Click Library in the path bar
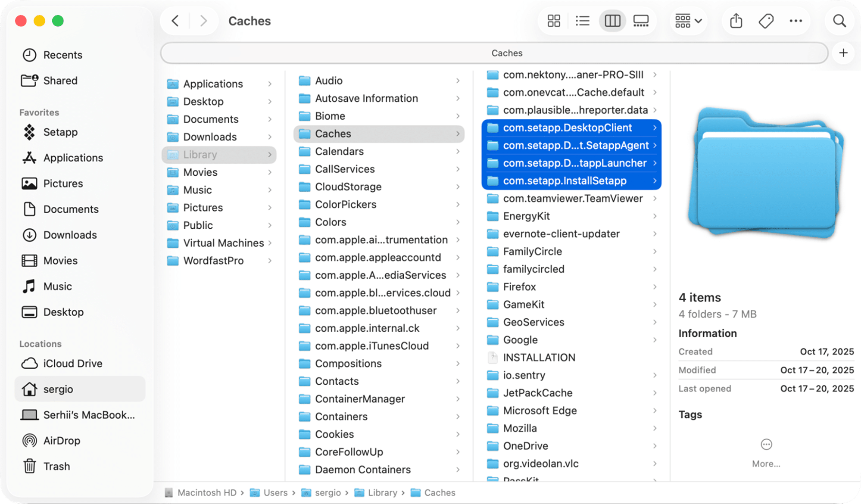The image size is (861, 504). [376, 492]
